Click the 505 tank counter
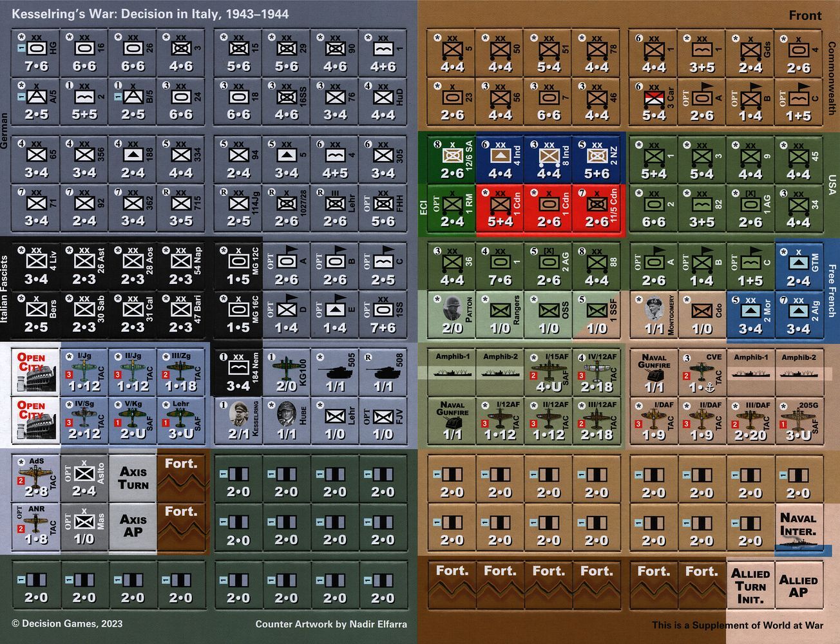The height and width of the screenshot is (644, 840). 334,374
